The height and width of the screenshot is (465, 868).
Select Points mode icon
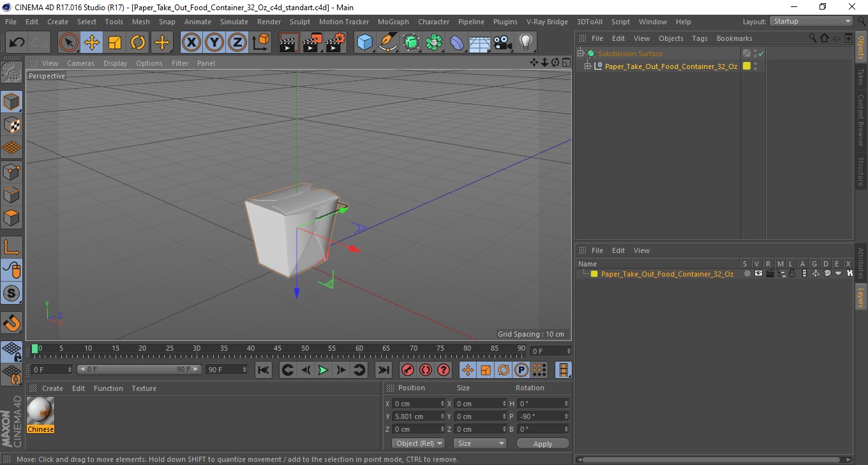pyautogui.click(x=11, y=171)
